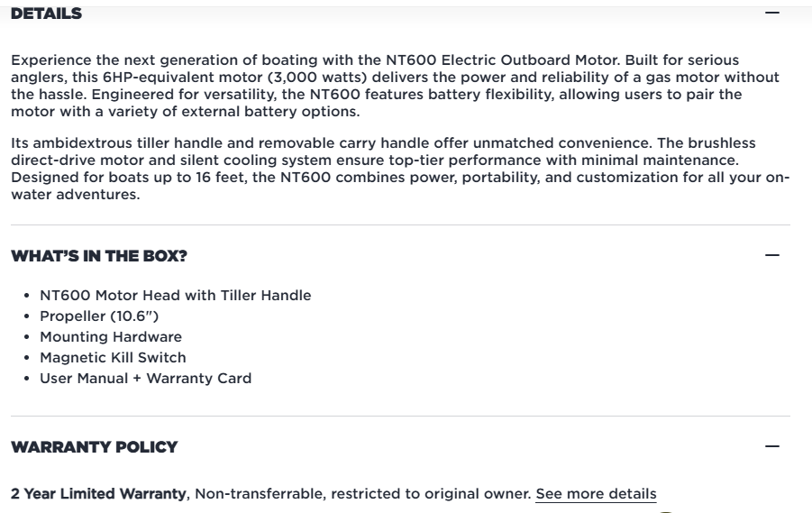Select the Mounting Hardware list item
The height and width of the screenshot is (513, 812).
point(111,337)
